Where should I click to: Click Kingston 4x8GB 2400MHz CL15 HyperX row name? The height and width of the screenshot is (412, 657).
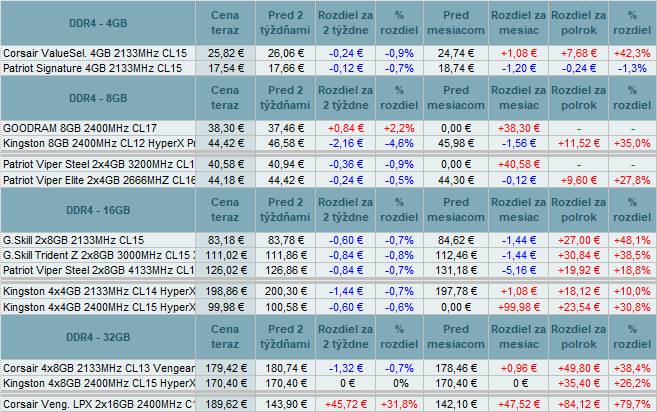pyautogui.click(x=99, y=383)
